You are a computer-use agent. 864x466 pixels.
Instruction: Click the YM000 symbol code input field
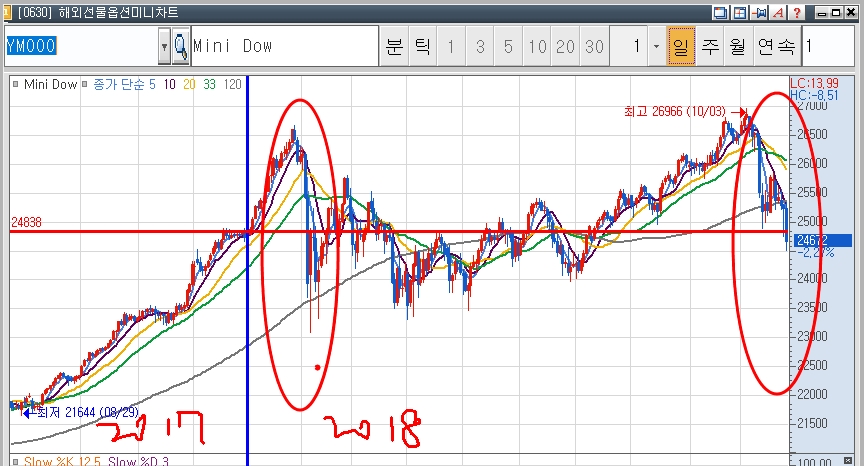pos(82,46)
